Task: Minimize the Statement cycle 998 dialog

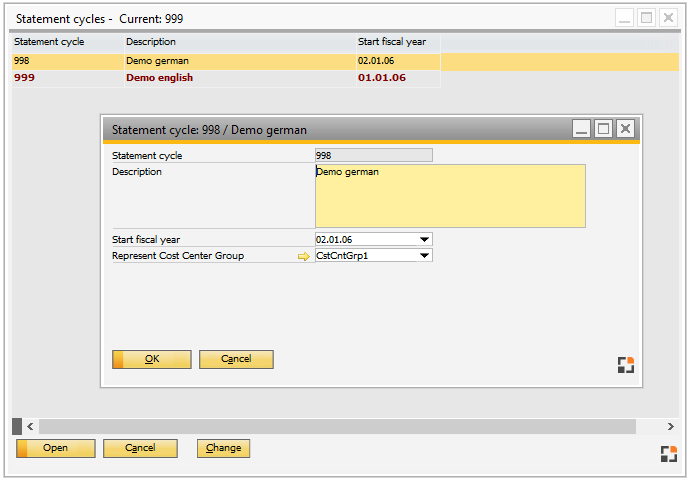Action: 581,129
